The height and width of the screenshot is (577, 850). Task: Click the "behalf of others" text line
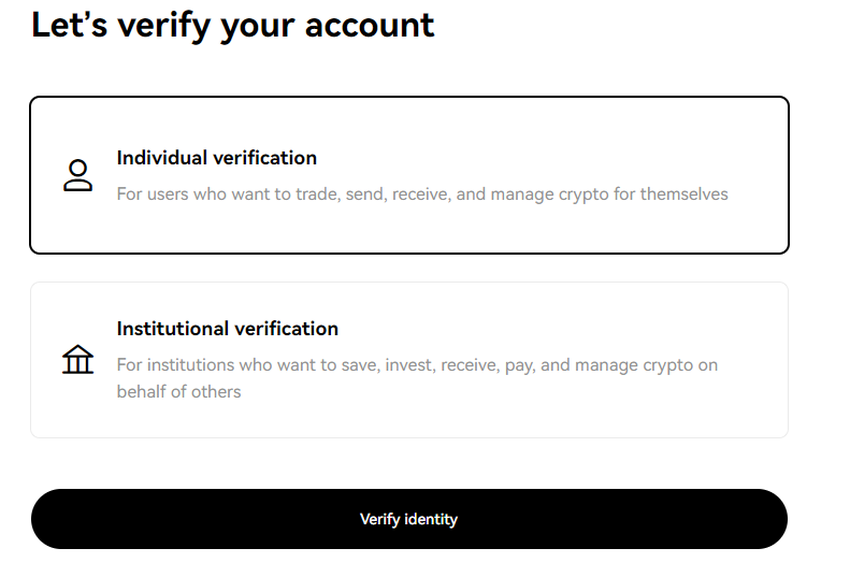(178, 391)
